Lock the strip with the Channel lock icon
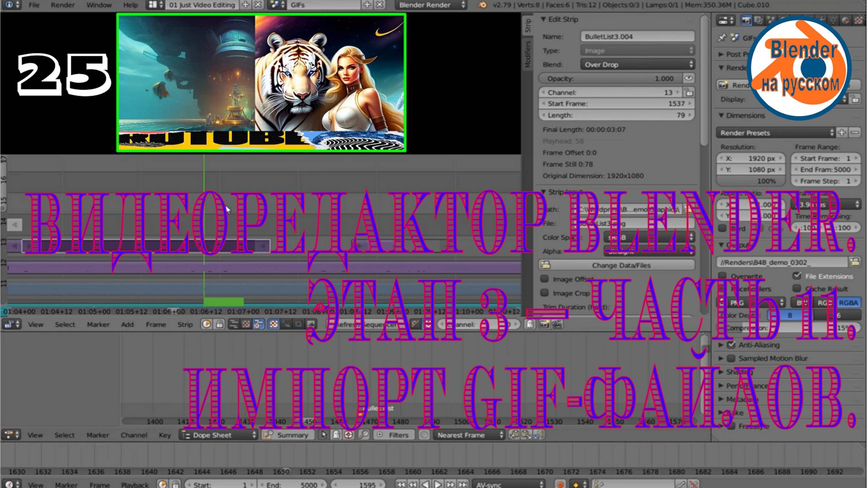The height and width of the screenshot is (488, 868). [x=689, y=93]
